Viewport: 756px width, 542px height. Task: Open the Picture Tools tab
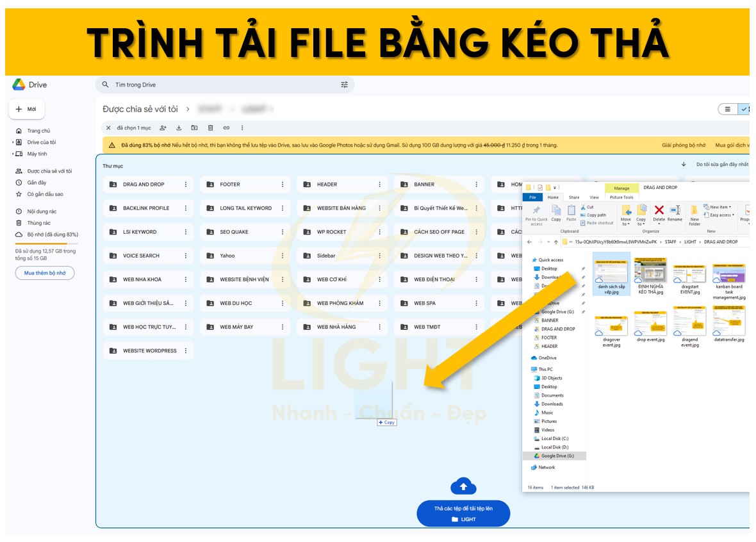[621, 197]
